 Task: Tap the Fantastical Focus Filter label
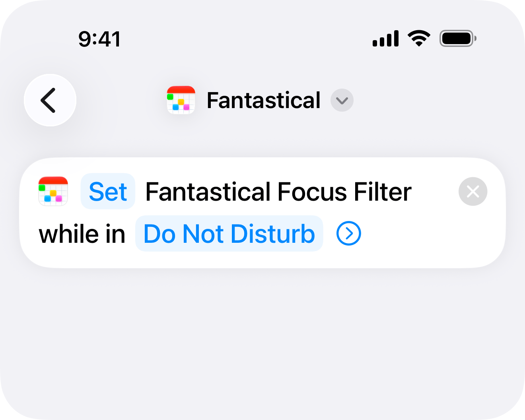point(278,192)
